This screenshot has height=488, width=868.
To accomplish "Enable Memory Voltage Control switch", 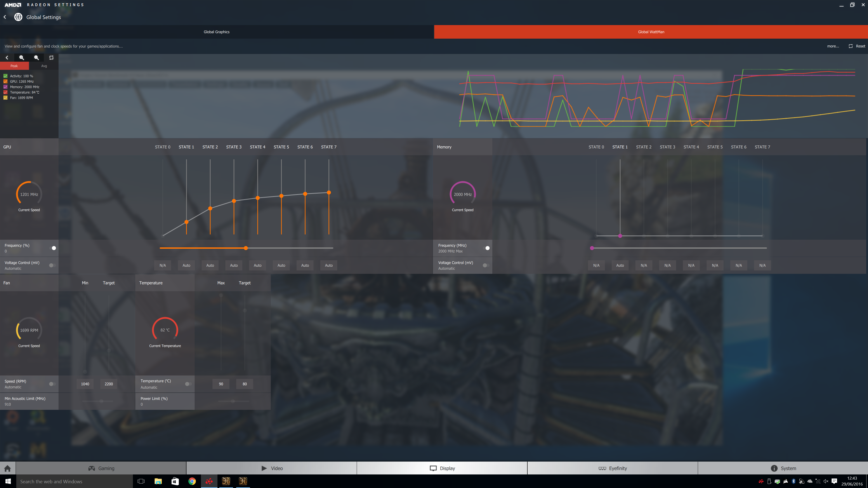I will pos(486,265).
